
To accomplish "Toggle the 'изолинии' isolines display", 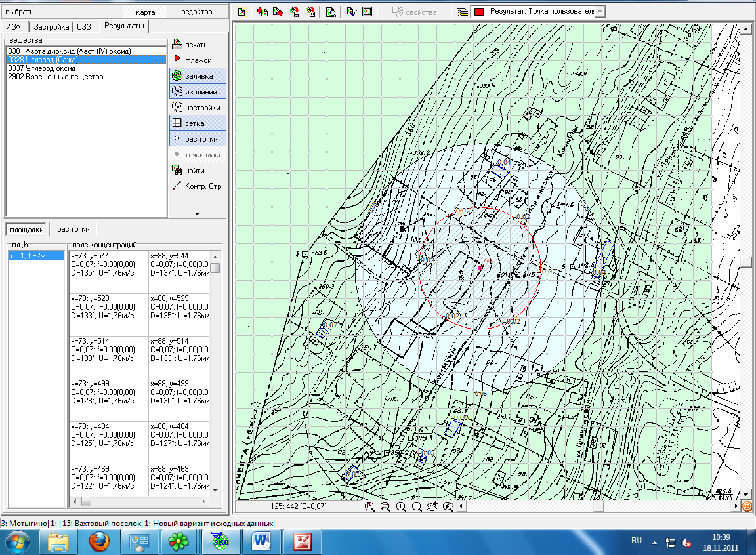I will click(197, 92).
